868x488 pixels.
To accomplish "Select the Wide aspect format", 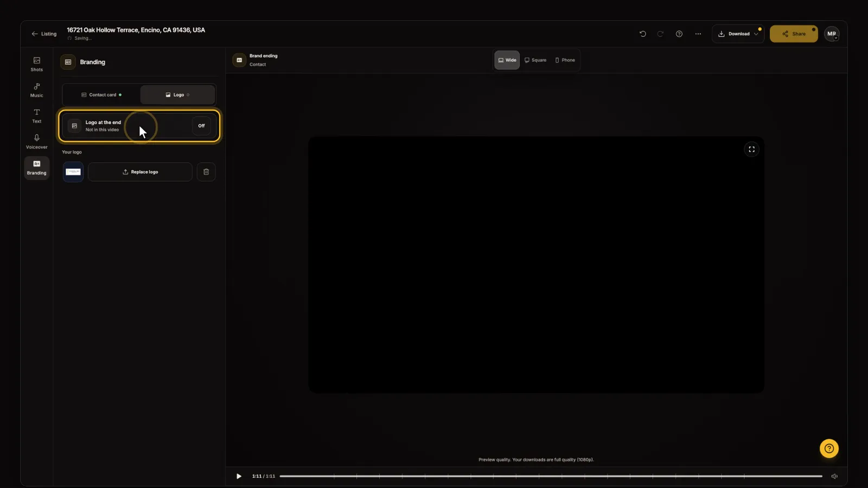I will click(x=507, y=60).
